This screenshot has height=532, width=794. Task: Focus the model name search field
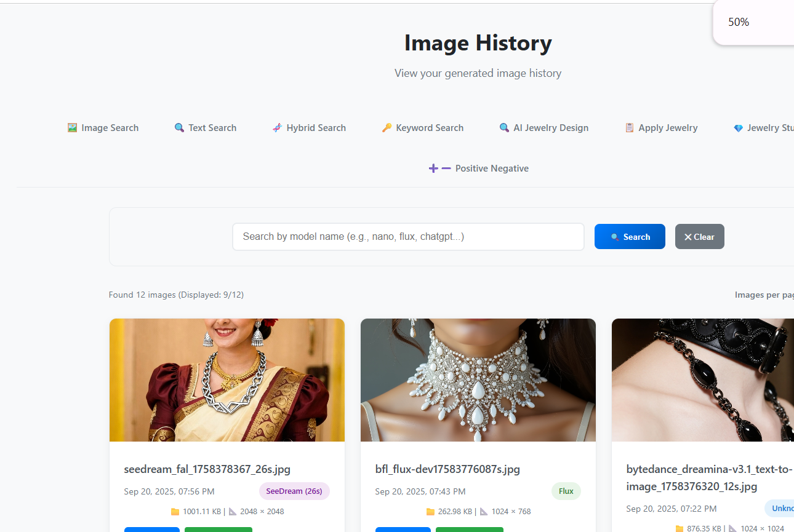(x=407, y=237)
